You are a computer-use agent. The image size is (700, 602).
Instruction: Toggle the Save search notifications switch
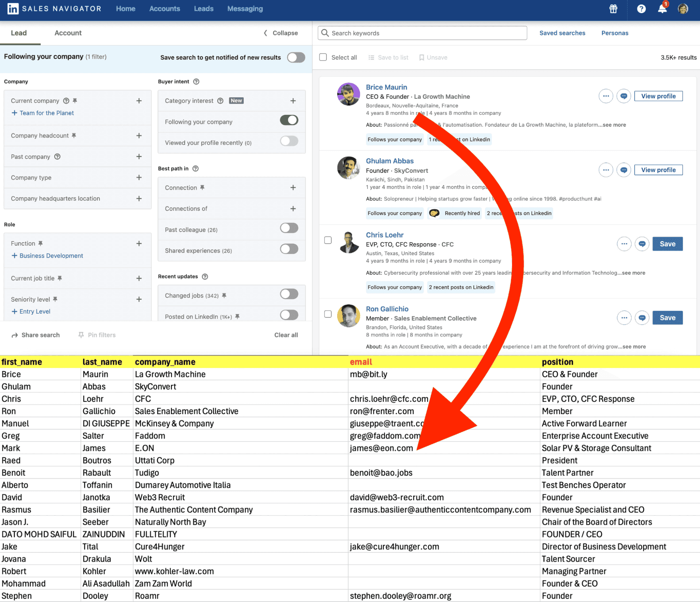[295, 57]
